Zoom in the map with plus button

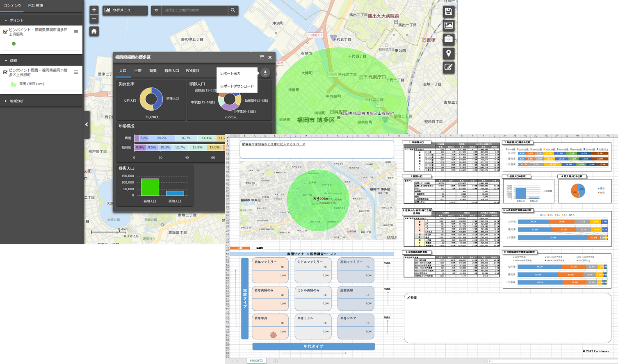tap(94, 10)
